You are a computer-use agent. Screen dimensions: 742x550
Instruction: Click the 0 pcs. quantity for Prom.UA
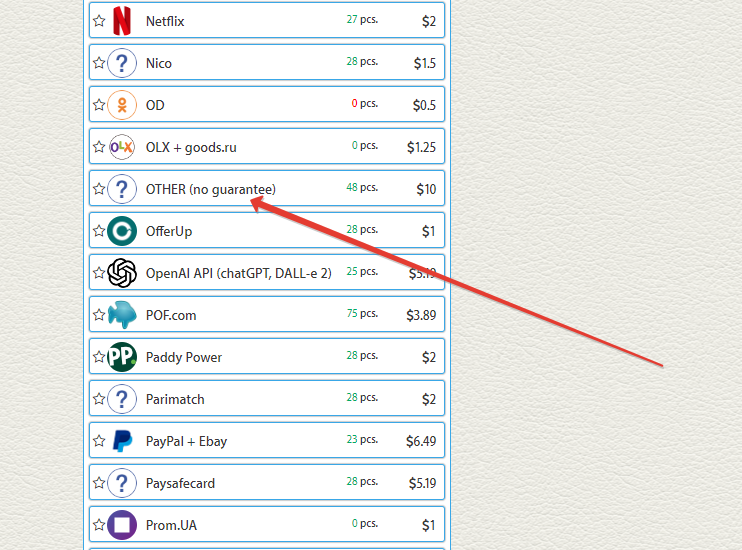pos(364,523)
